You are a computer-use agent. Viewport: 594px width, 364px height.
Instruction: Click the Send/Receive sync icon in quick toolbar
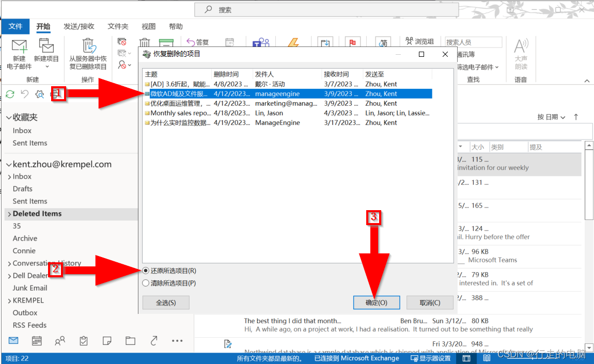pos(10,94)
